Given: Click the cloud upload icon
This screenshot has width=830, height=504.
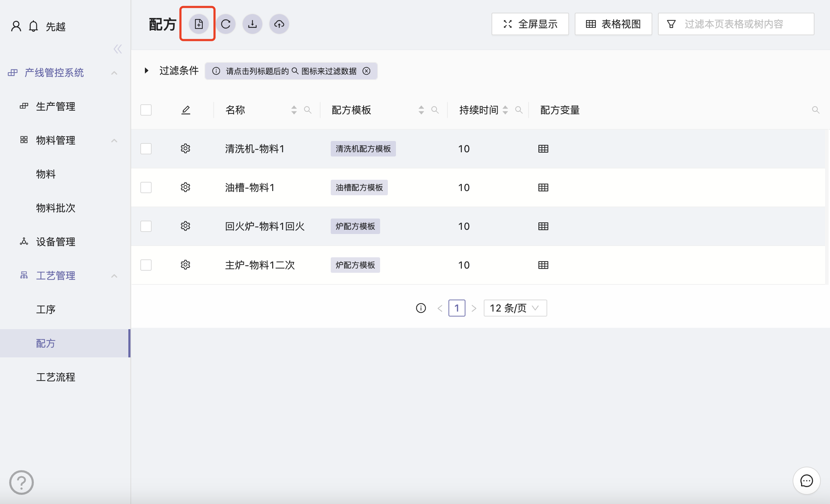Looking at the screenshot, I should coord(279,24).
